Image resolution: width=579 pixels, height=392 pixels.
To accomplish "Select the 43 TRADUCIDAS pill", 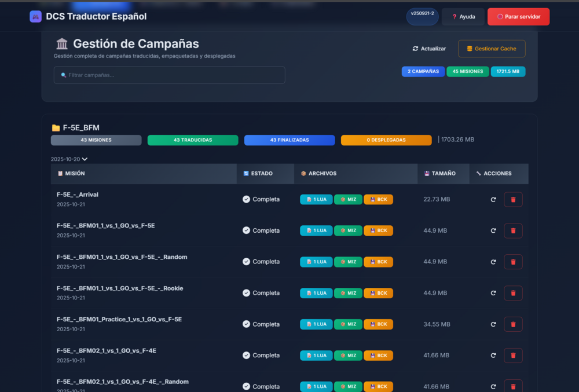I will click(193, 140).
